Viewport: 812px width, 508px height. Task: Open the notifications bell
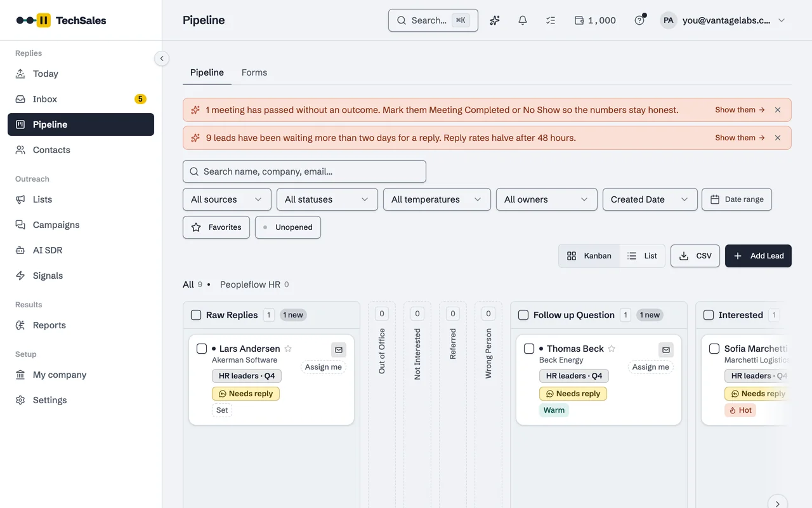523,20
